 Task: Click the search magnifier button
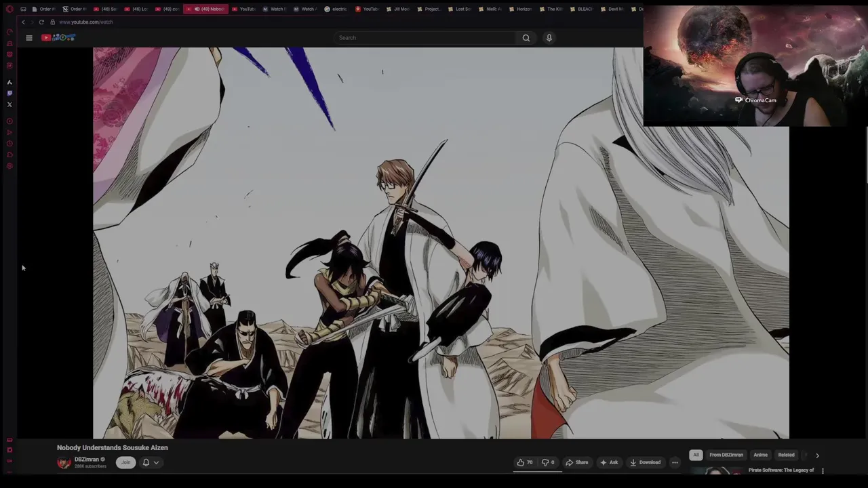(x=526, y=38)
